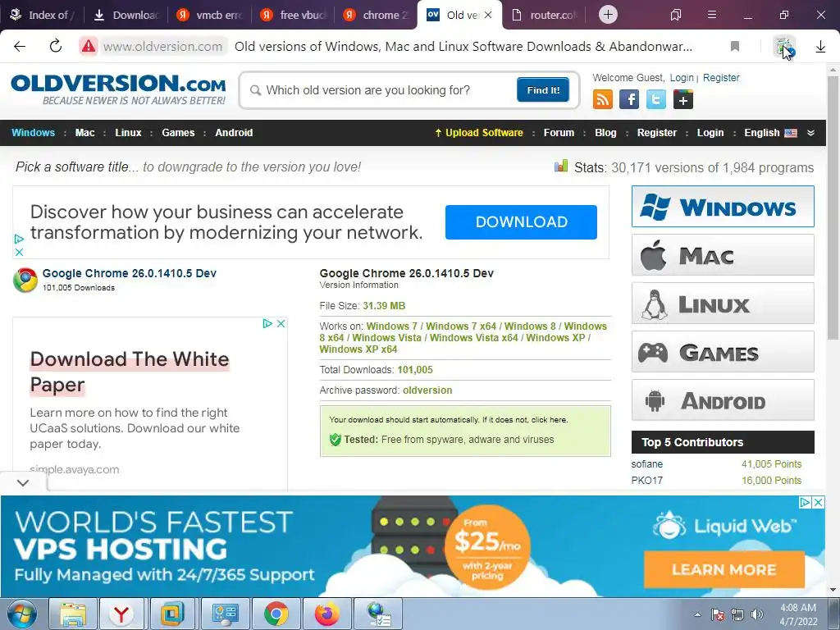Select the Games platform button
The height and width of the screenshot is (630, 840).
[723, 352]
